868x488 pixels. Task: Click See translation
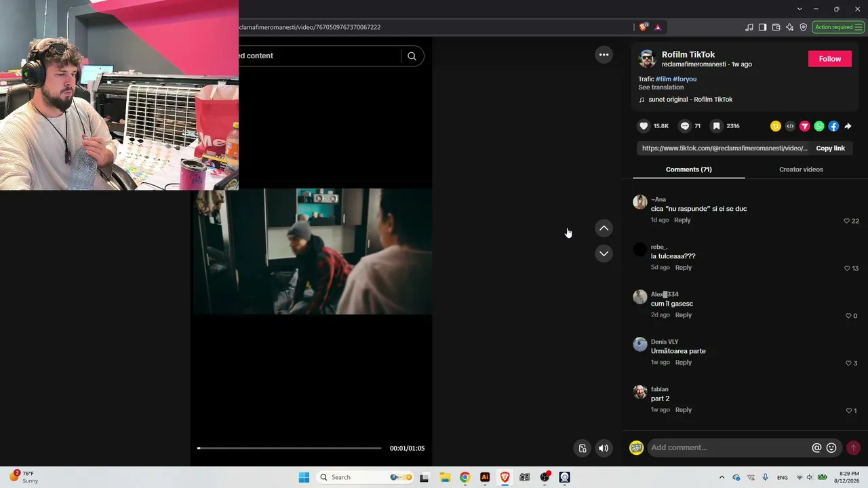[661, 87]
